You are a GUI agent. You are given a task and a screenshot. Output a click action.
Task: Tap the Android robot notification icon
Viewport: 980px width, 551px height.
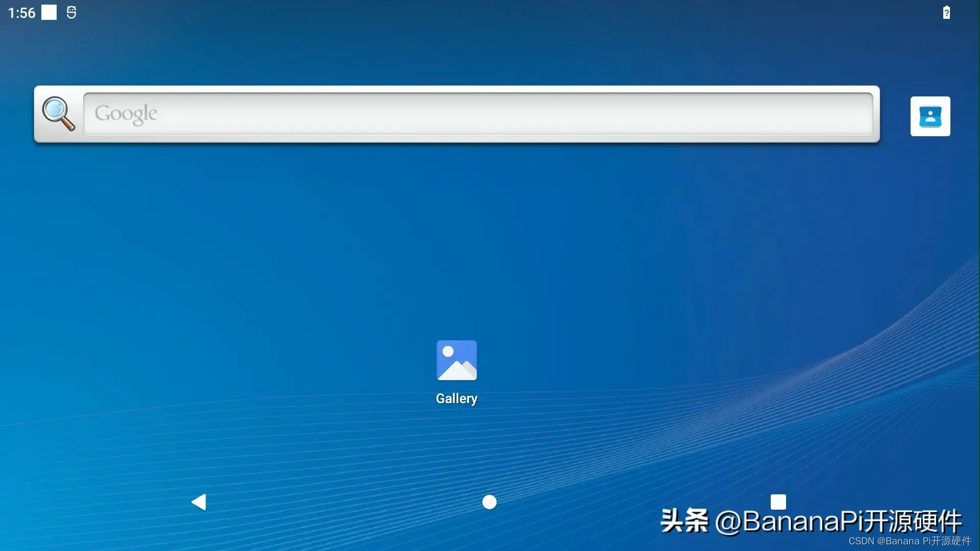coord(71,13)
